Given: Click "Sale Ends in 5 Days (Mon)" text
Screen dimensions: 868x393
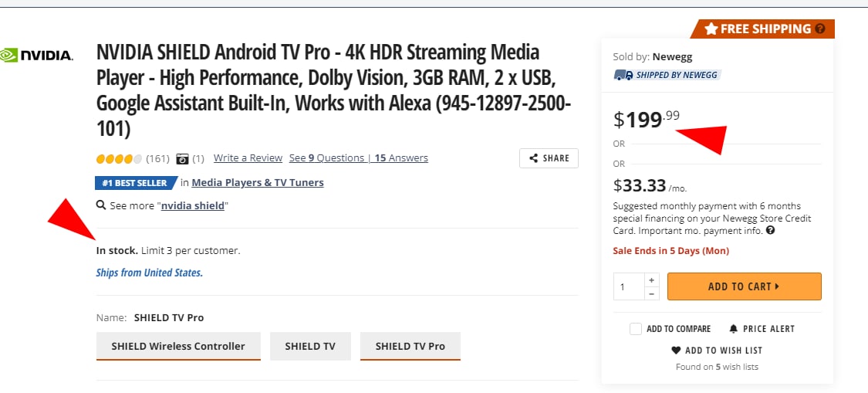Looking at the screenshot, I should 671,250.
